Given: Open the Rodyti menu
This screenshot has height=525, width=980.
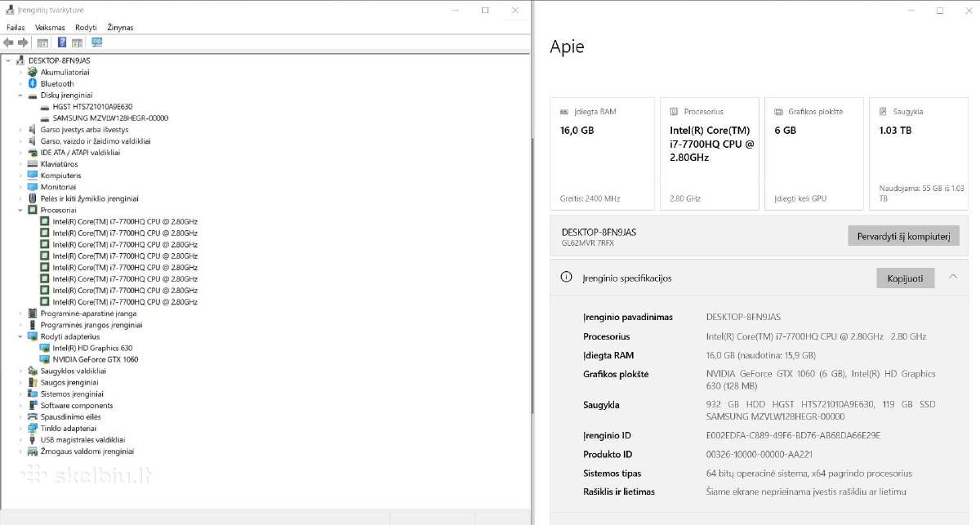Looking at the screenshot, I should [x=86, y=27].
